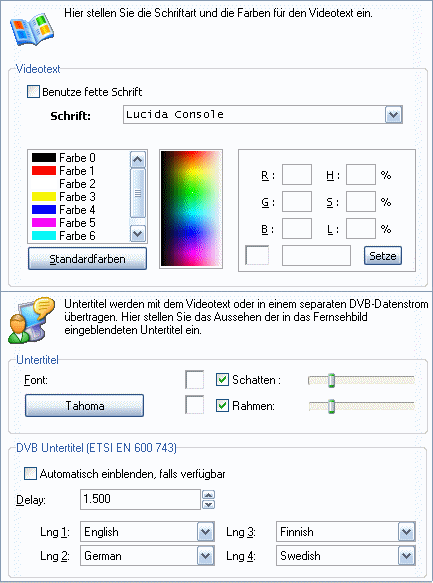Increase Delay with the up spinner arrow

pos(209,495)
